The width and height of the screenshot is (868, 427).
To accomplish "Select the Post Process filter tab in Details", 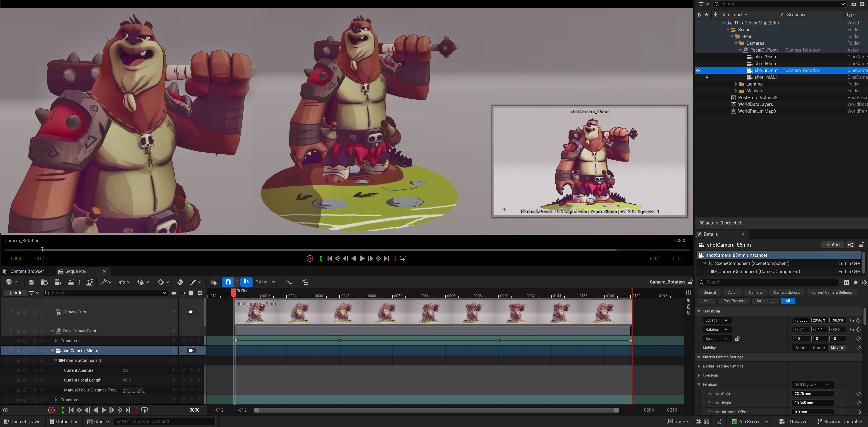I will tap(734, 301).
